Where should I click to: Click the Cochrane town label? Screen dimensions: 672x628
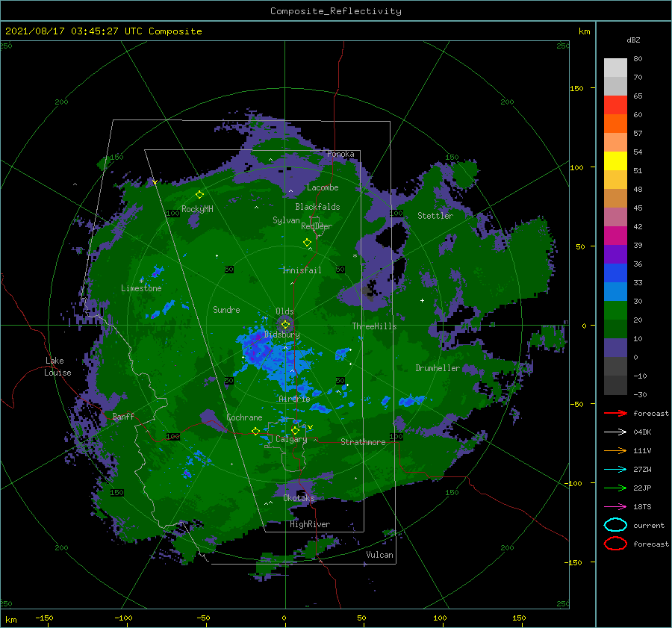tap(244, 417)
